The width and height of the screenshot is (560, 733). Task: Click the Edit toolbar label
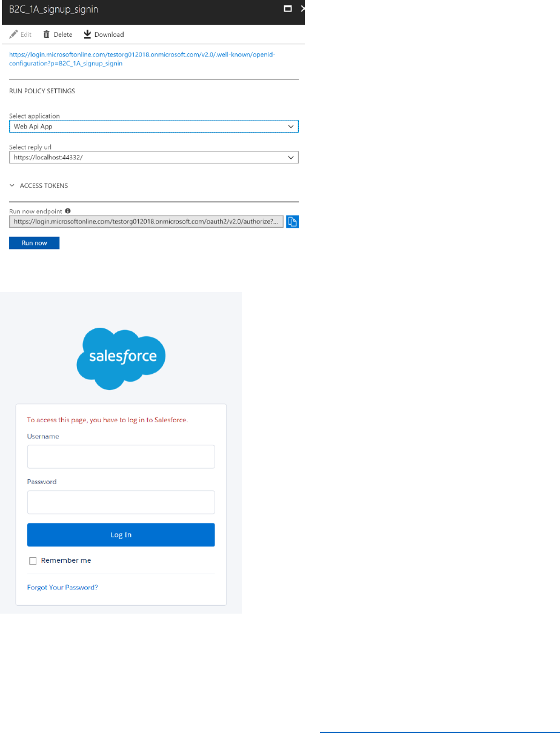[x=26, y=35]
